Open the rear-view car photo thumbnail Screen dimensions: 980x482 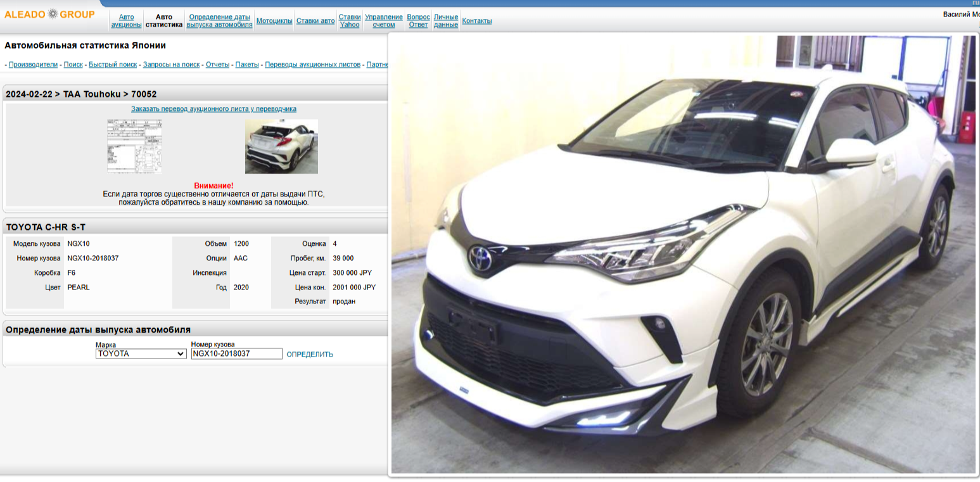(x=281, y=146)
